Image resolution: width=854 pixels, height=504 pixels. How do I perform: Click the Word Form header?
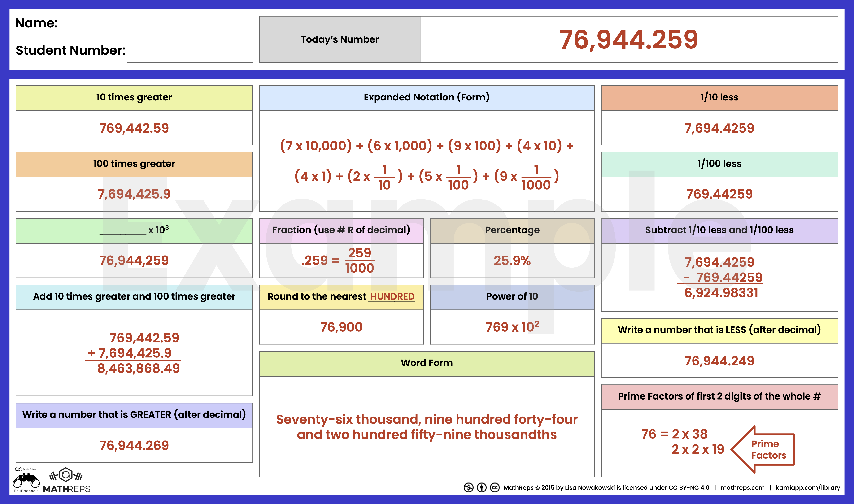(x=427, y=363)
